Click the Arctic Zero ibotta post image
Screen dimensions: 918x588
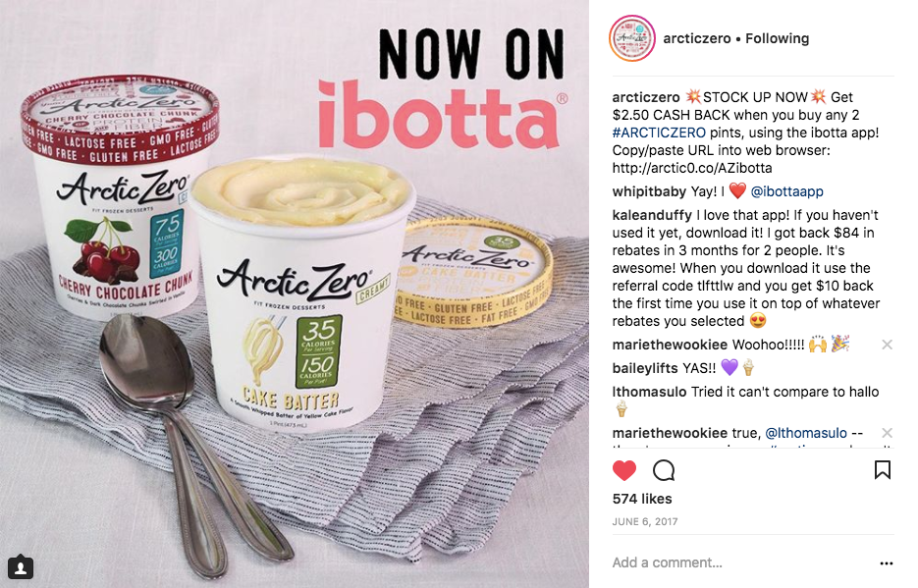(x=295, y=294)
